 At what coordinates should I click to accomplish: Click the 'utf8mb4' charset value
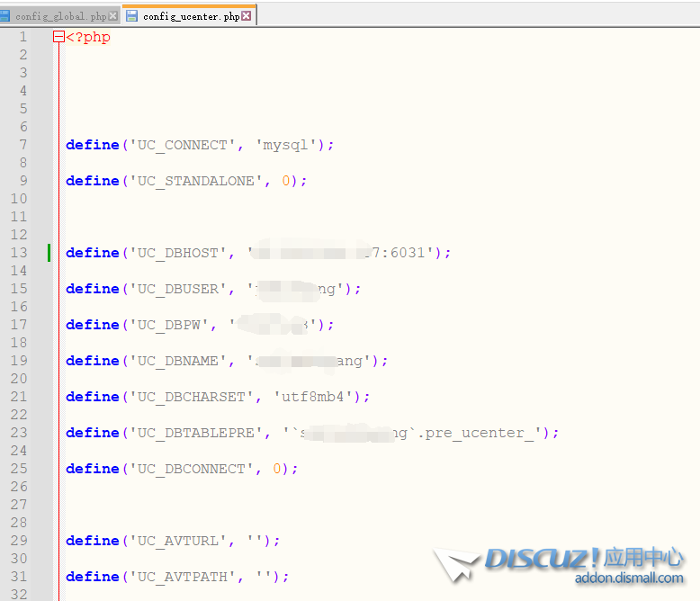317,397
